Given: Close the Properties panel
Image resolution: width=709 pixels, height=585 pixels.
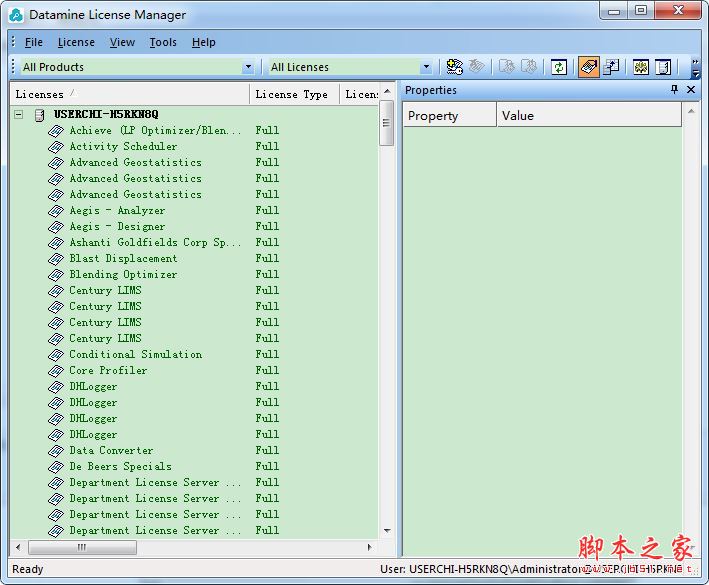Looking at the screenshot, I should (691, 90).
